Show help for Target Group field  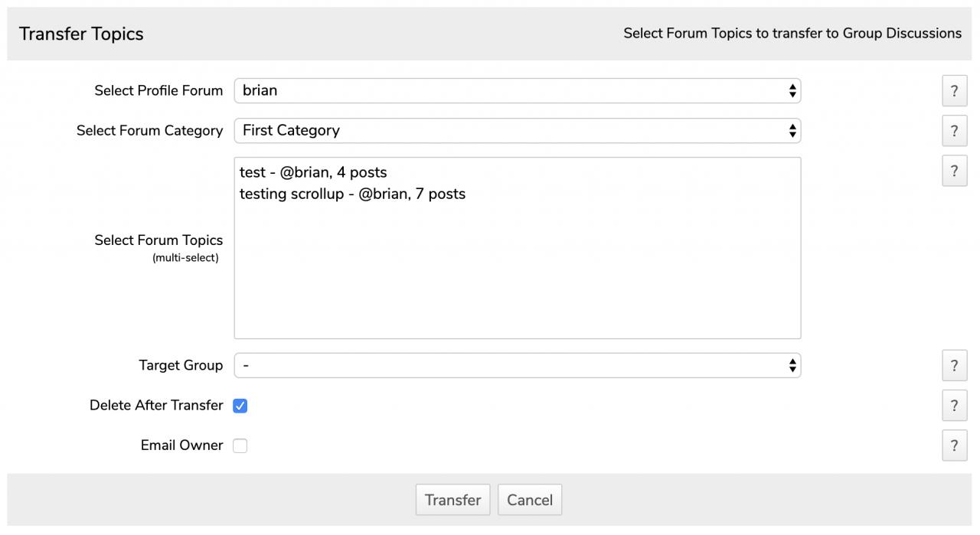pyautogui.click(x=954, y=366)
